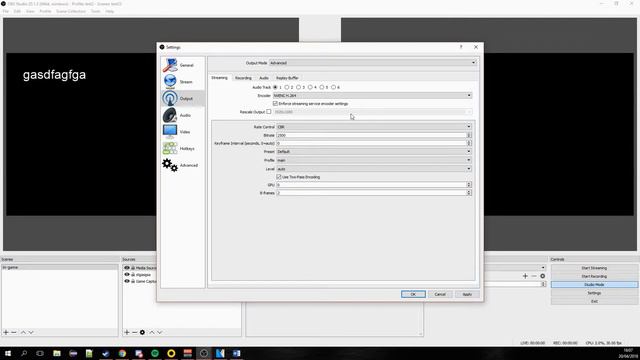
Task: Enable the Rescale Output checkbox
Action: tap(269, 112)
